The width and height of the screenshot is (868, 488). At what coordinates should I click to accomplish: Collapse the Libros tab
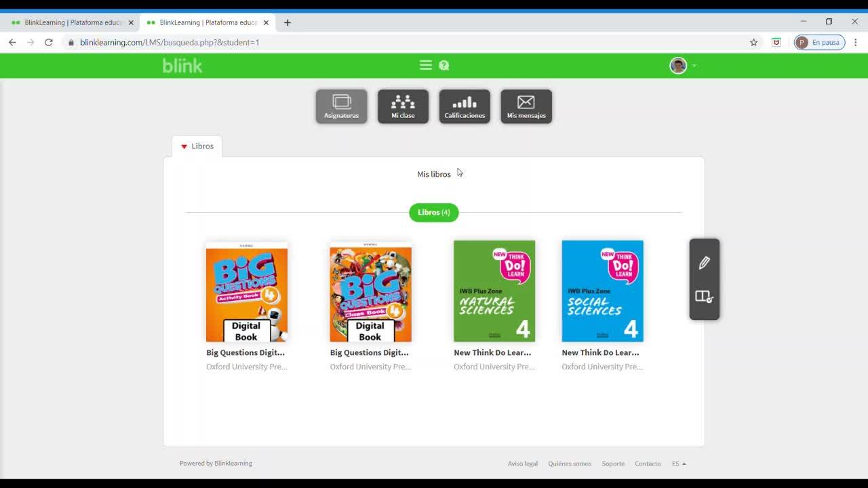click(197, 146)
